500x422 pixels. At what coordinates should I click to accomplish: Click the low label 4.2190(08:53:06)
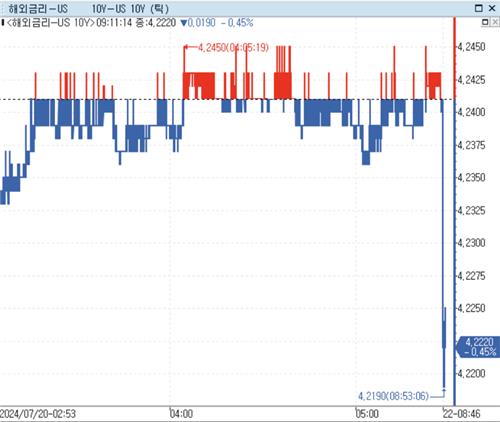click(393, 396)
